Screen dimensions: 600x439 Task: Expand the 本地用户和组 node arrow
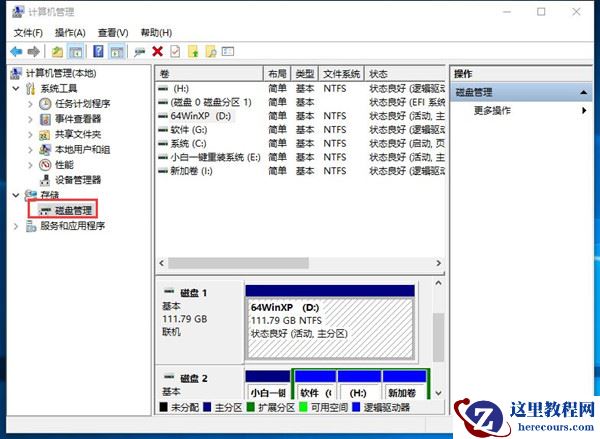(30, 150)
